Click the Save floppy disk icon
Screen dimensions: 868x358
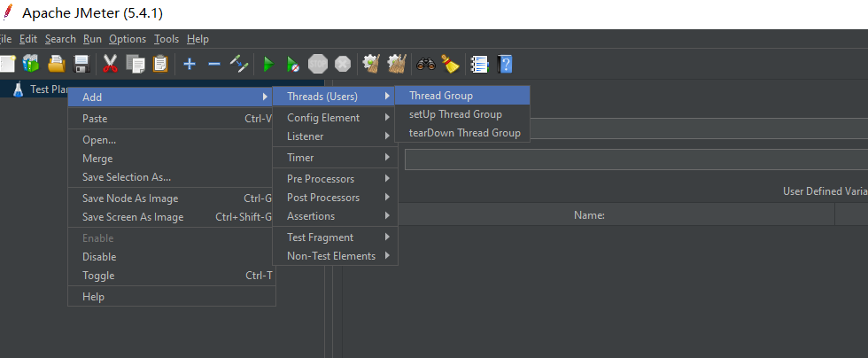click(81, 64)
